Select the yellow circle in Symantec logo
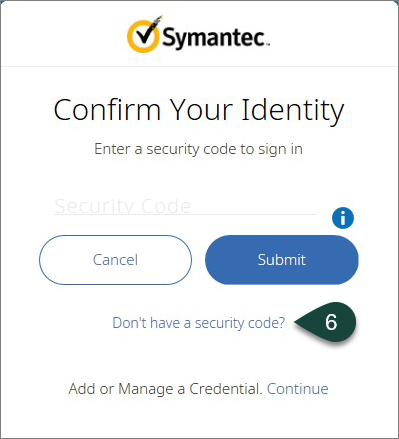Viewport: 399px width, 439px height. coord(143,36)
